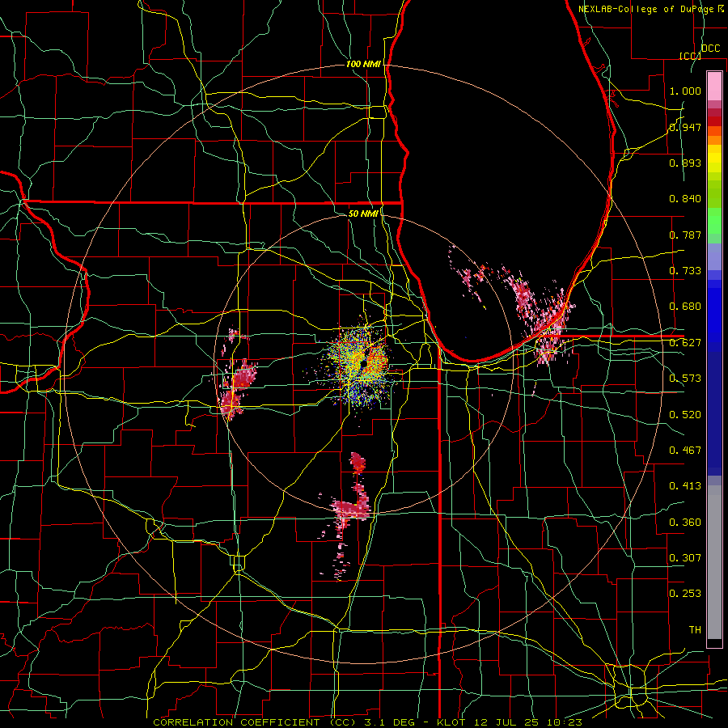Click the crimson echo on the southern 50 NMI ring
Screen dimensions: 728x728
click(352, 510)
